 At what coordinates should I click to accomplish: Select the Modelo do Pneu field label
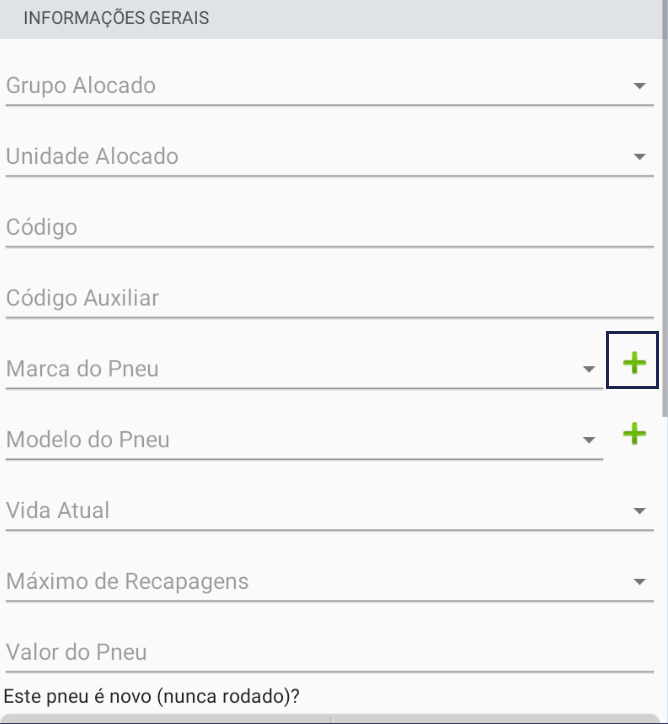88,440
